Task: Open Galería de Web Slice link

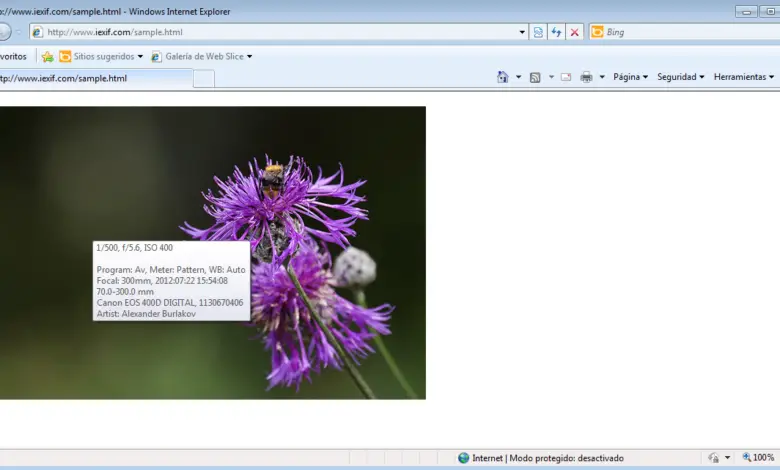Action: click(204, 57)
